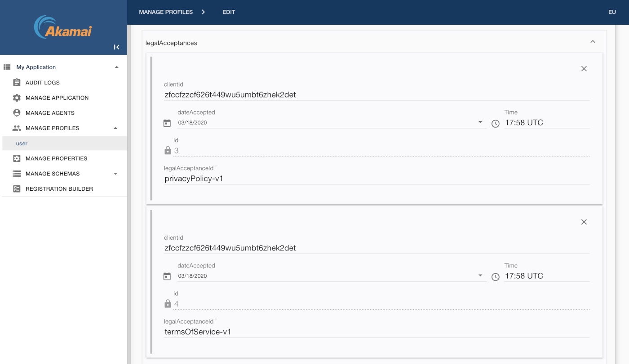Collapse the legalAcceptances section
This screenshot has width=629, height=364.
593,42
